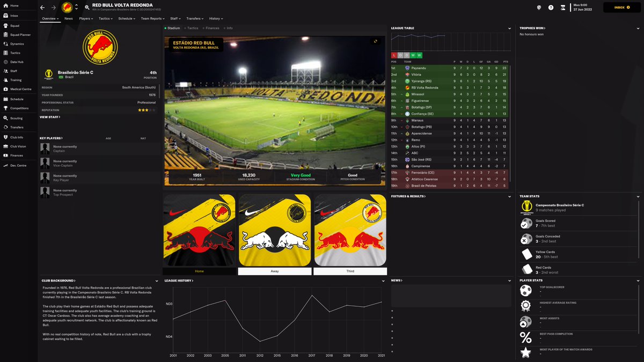Expand the Team Reports dropdown
This screenshot has width=644, height=362.
153,18
